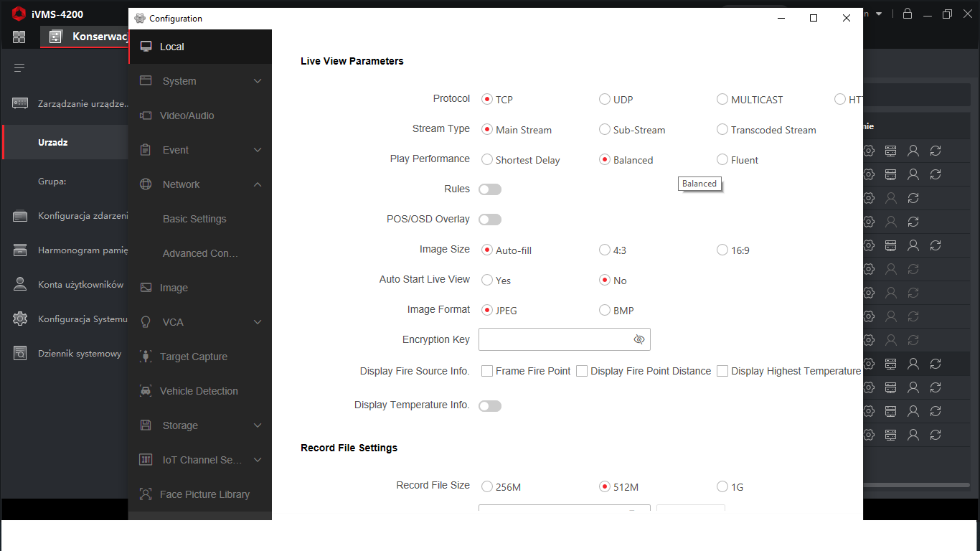Screen dimensions: 980x551
Task: Click the Konfiguracja Systemu gear icon
Action: tap(20, 319)
